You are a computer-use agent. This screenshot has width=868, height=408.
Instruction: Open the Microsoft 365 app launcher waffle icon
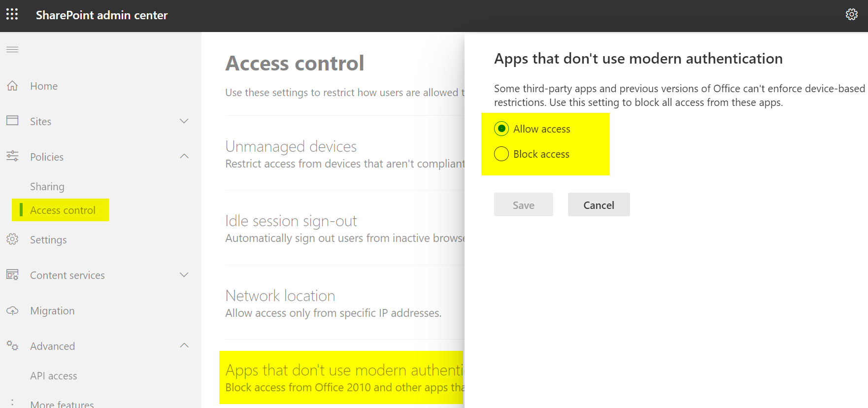[12, 14]
